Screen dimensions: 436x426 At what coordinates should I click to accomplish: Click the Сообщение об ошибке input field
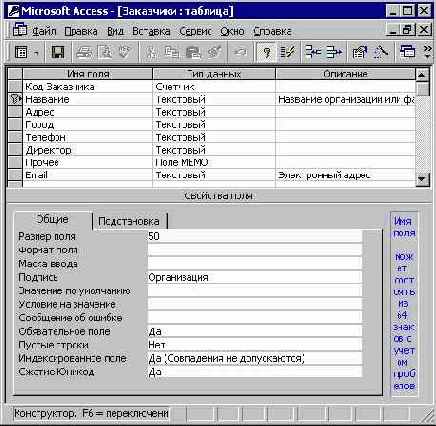pyautogui.click(x=255, y=318)
